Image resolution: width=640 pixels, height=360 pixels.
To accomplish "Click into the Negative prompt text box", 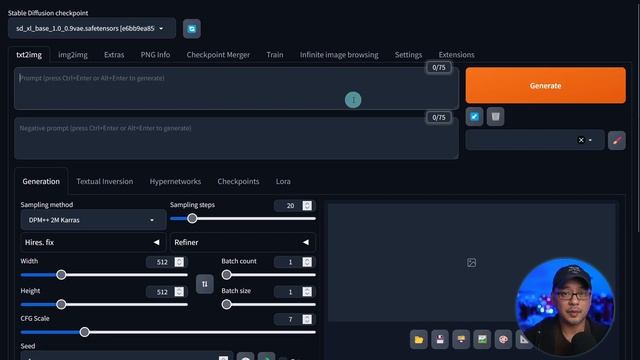I will tap(236, 138).
